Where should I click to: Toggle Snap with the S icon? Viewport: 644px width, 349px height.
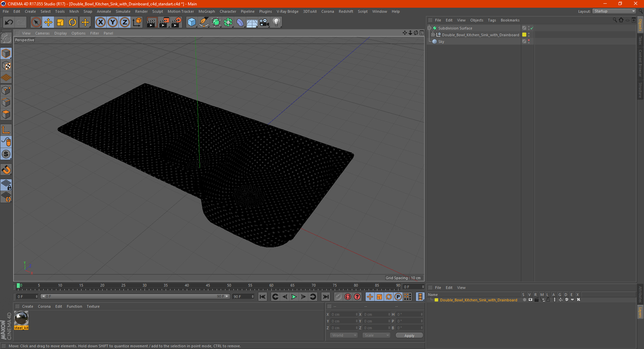coord(6,154)
